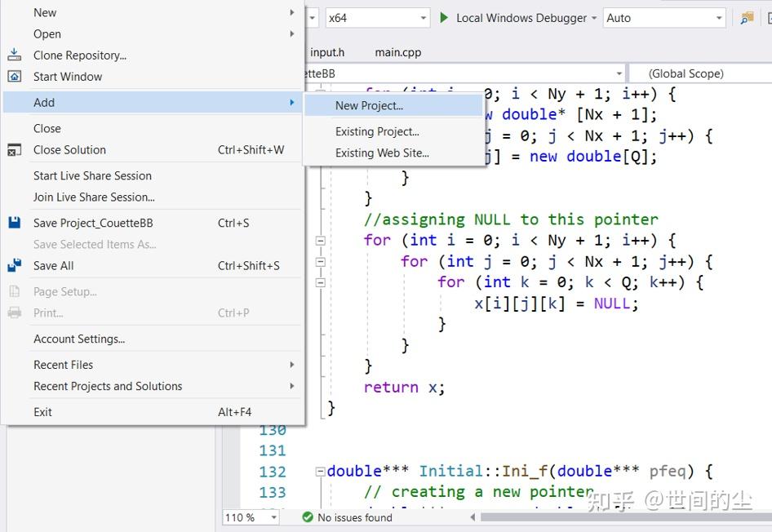Click the search-in-files icon on the toolbar
This screenshot has width=772, height=532.
click(x=746, y=17)
